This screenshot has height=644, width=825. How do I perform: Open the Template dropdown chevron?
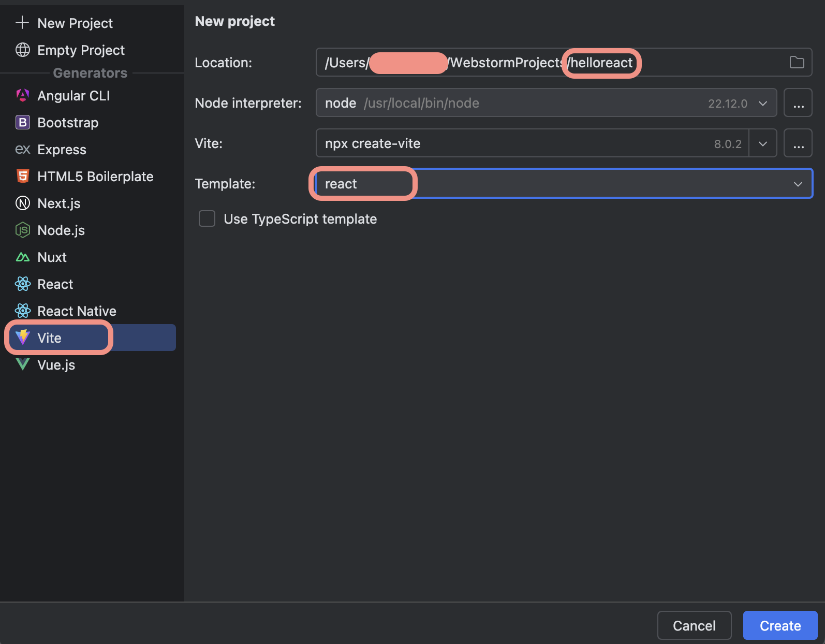tap(798, 184)
